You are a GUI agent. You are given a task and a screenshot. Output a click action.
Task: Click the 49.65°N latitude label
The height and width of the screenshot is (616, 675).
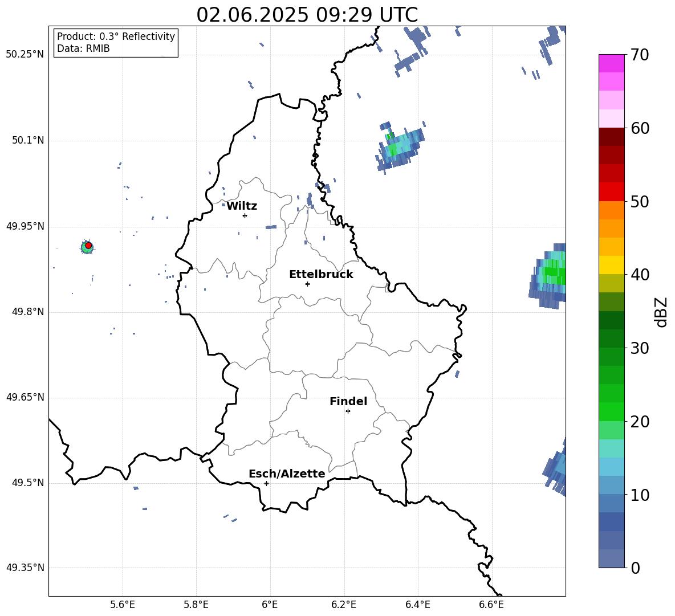(x=25, y=397)
